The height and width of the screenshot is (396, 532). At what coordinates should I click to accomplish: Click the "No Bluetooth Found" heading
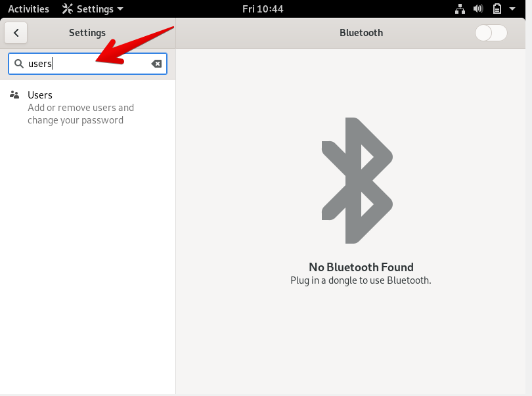click(x=361, y=267)
